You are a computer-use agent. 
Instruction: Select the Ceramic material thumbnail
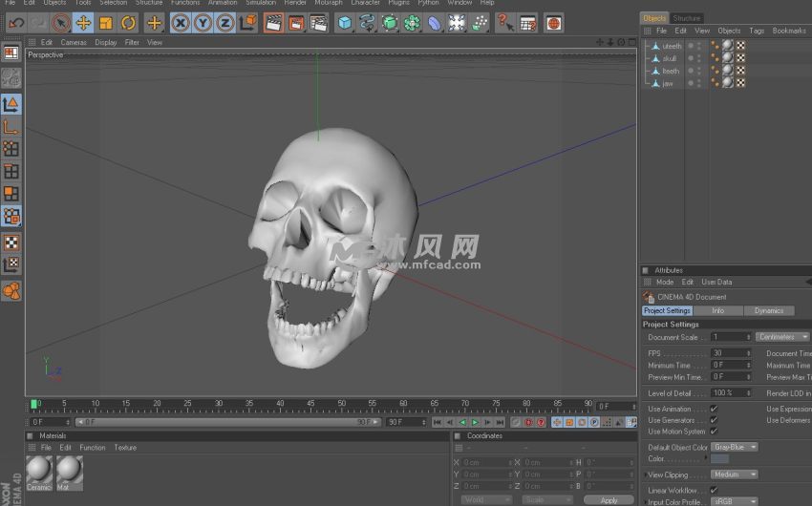click(39, 470)
